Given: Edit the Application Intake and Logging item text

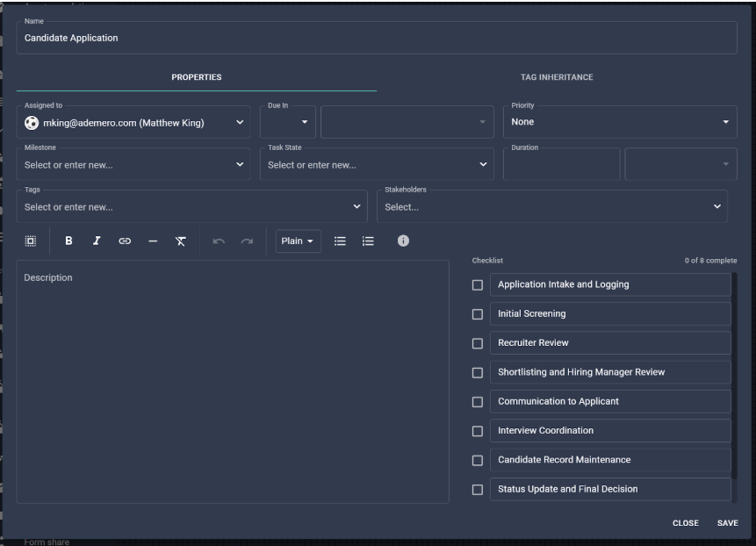Looking at the screenshot, I should coord(610,284).
